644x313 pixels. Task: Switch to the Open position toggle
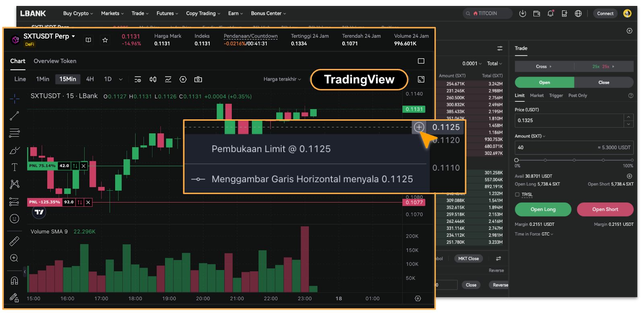click(x=545, y=82)
